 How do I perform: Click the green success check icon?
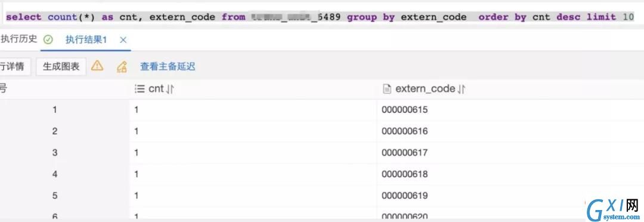[x=48, y=40]
